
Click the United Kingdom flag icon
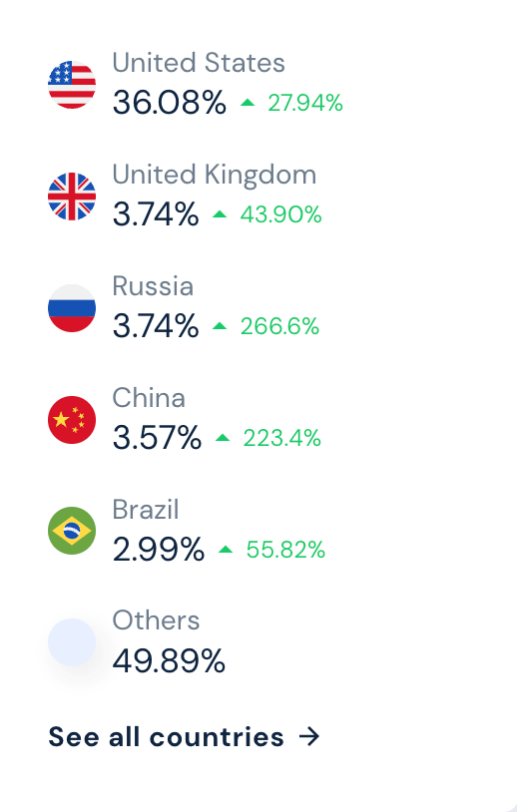click(72, 197)
